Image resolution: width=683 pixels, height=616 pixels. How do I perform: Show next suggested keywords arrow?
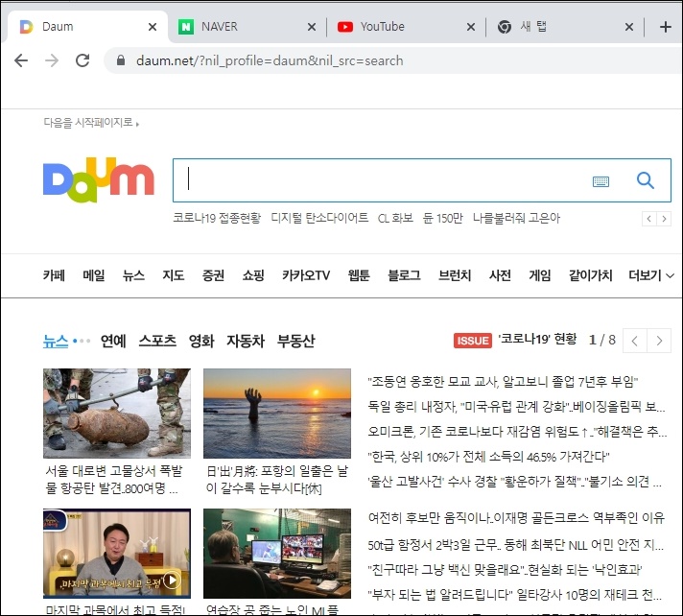tap(664, 219)
